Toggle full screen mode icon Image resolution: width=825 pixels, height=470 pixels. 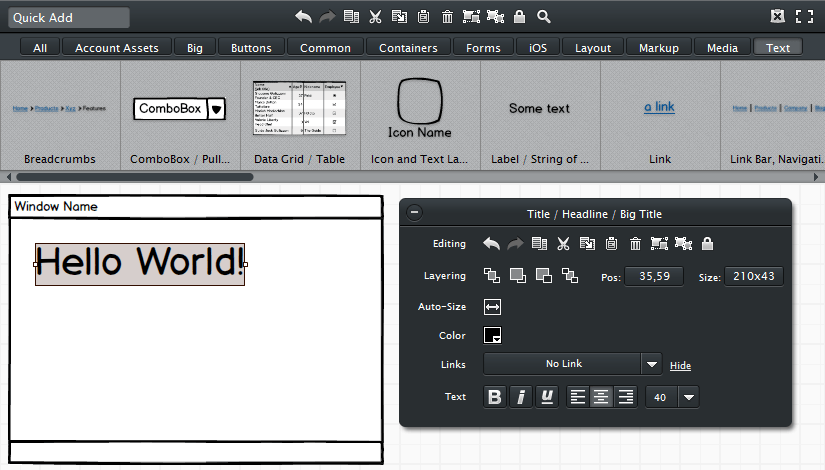[x=804, y=17]
